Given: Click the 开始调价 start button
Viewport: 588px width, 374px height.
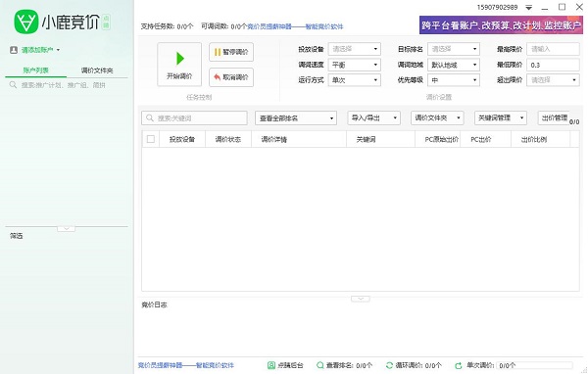Looking at the screenshot, I should 179,65.
